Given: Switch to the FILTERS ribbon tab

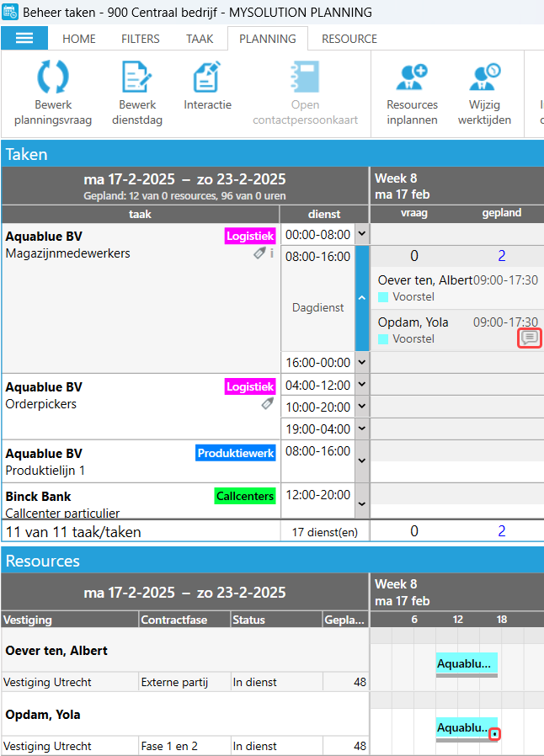Looking at the screenshot, I should click(x=141, y=39).
